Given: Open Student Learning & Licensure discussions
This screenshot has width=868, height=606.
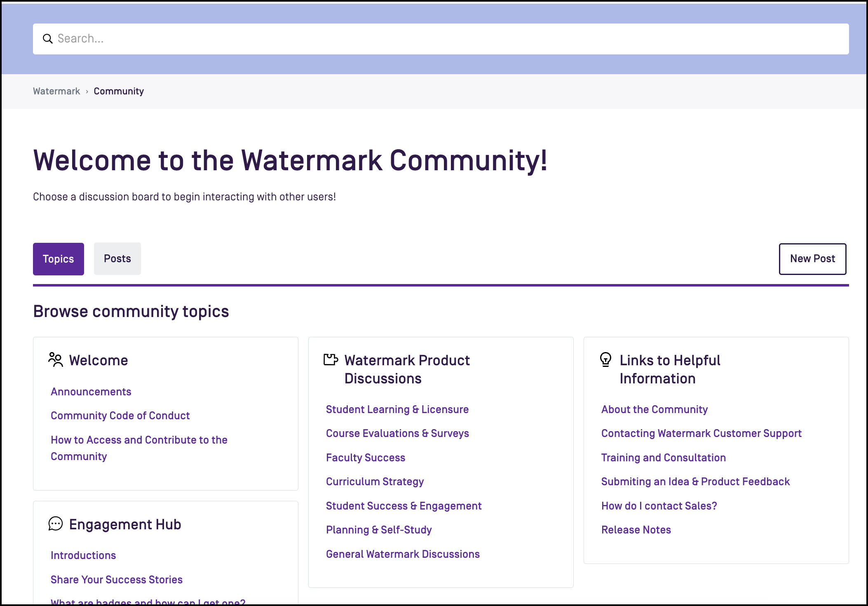Looking at the screenshot, I should click(x=397, y=409).
